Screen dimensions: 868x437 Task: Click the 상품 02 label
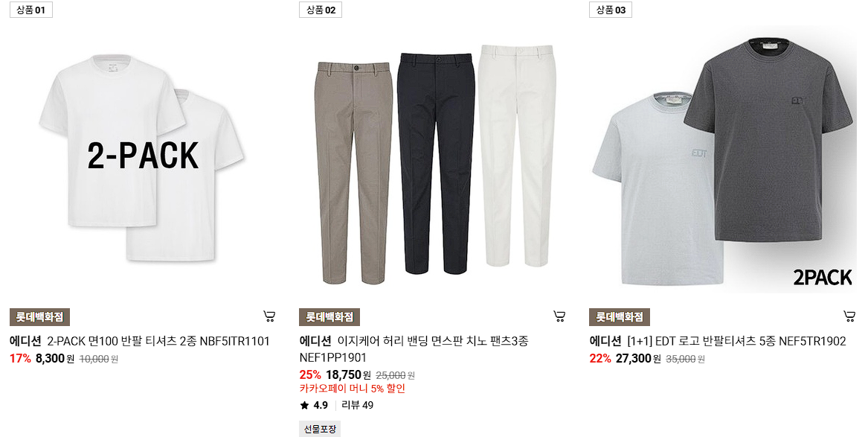coord(321,10)
